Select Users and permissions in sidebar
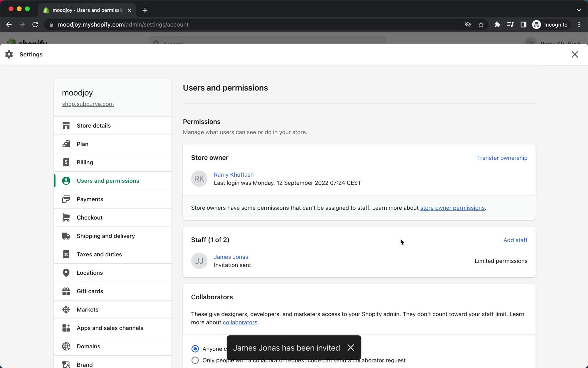The height and width of the screenshot is (368, 588). tap(113, 181)
